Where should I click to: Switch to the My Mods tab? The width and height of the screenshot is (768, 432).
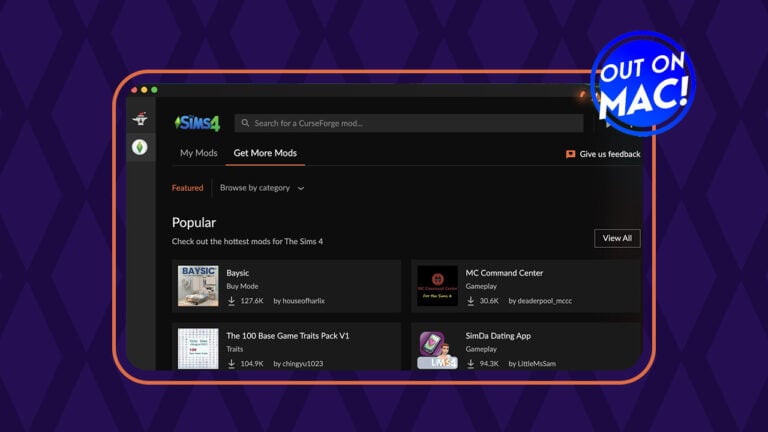click(x=198, y=153)
